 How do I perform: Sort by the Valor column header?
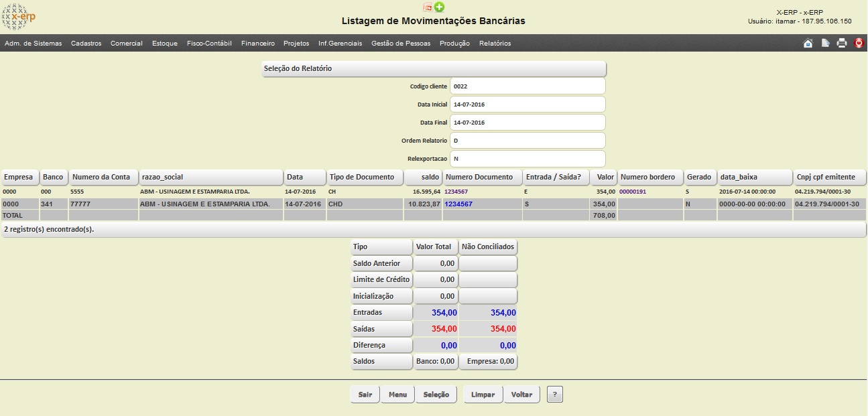604,177
